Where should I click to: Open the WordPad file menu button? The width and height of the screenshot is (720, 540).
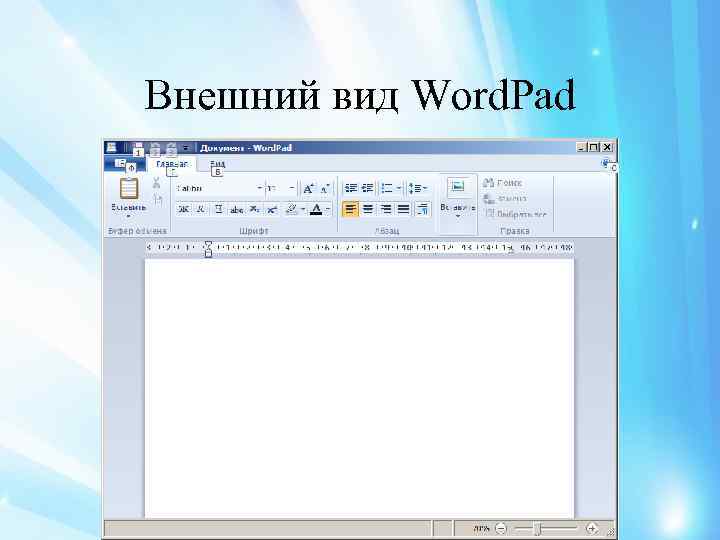click(x=124, y=163)
